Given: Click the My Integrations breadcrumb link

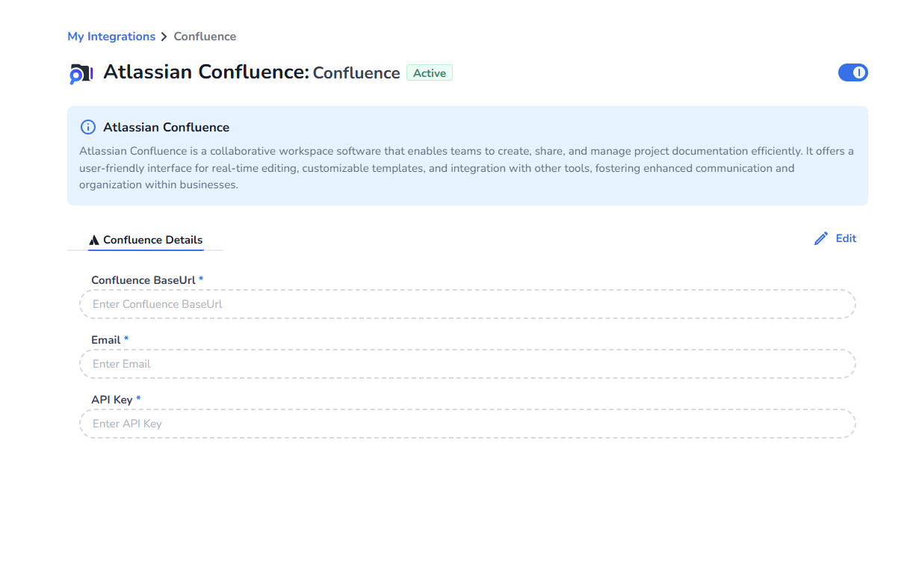Looking at the screenshot, I should coord(111,37).
